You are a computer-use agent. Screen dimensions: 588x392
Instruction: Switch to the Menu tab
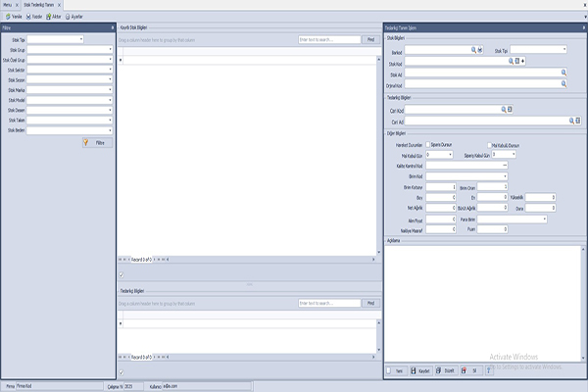8,5
